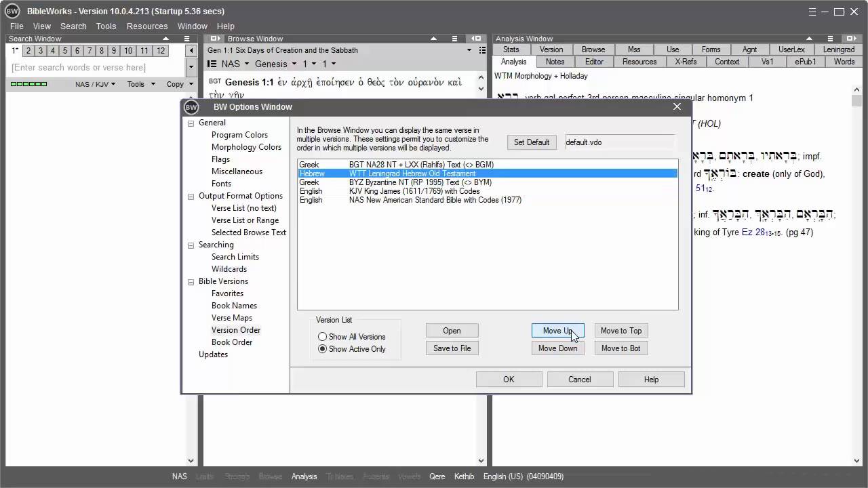The image size is (868, 488).
Task: Open the Tools dropdown in Search Window
Action: (x=141, y=84)
